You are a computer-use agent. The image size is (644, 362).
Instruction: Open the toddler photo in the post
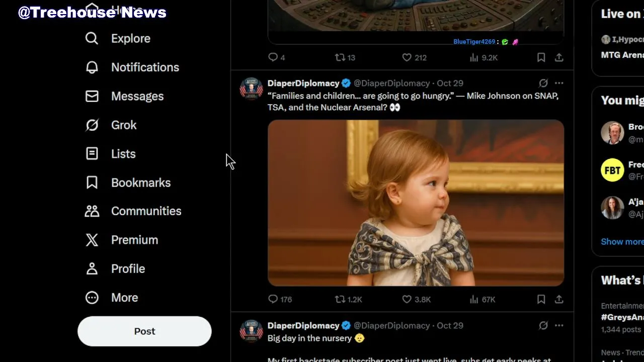[x=416, y=203]
